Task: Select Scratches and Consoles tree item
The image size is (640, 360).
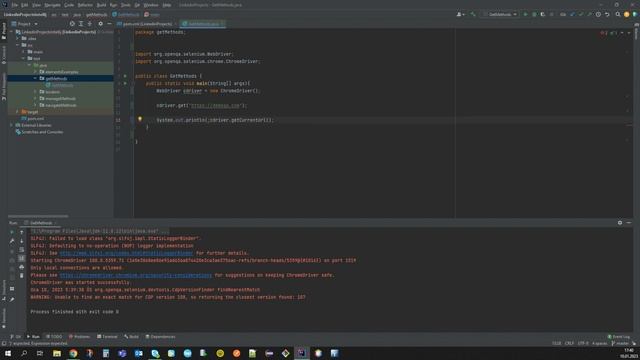Action: tap(39, 132)
